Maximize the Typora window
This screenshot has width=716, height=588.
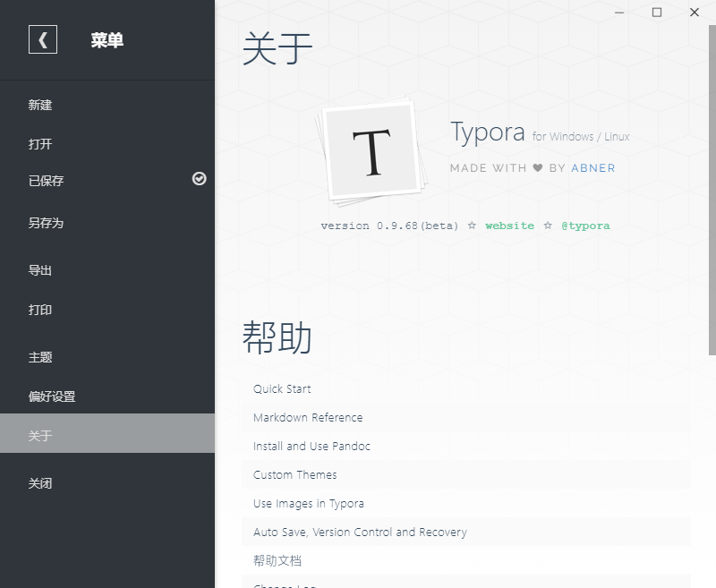[657, 13]
